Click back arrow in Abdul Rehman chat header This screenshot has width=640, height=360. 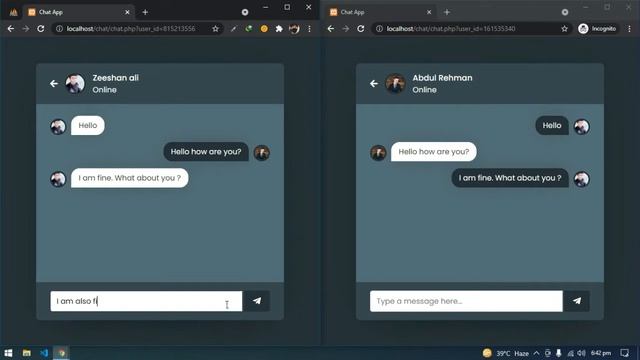click(374, 84)
